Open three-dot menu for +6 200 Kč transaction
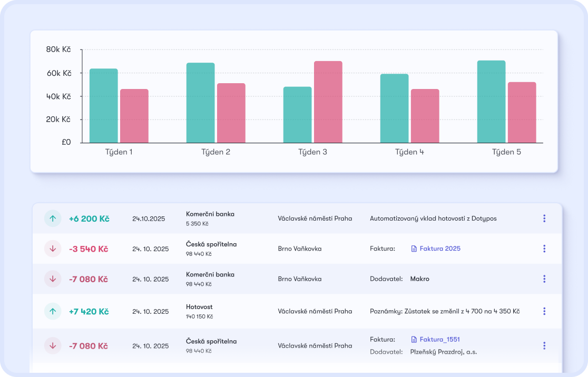The width and height of the screenshot is (588, 377). (544, 219)
